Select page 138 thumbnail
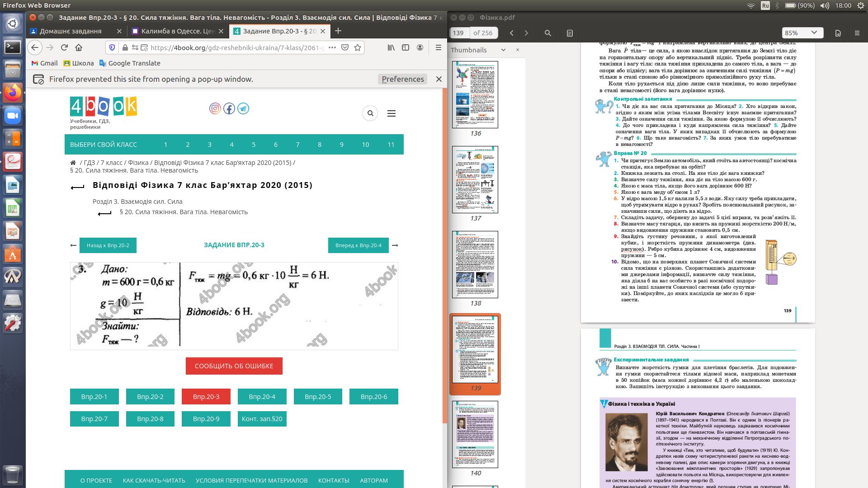 pyautogui.click(x=475, y=264)
